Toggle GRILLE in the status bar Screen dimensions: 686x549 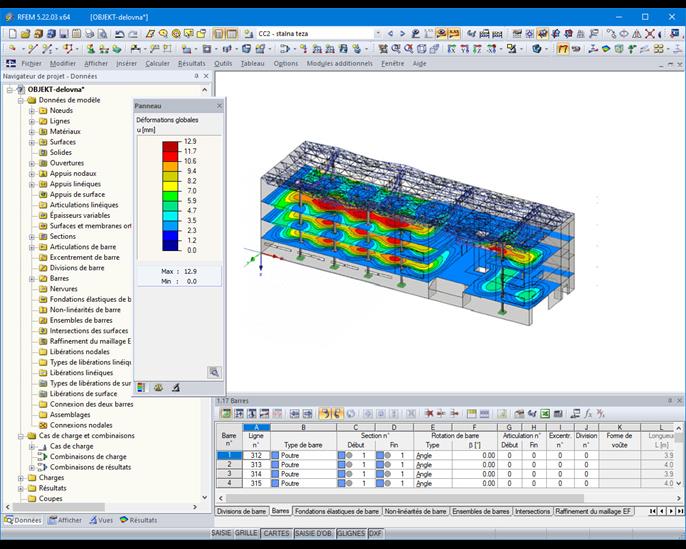point(246,533)
